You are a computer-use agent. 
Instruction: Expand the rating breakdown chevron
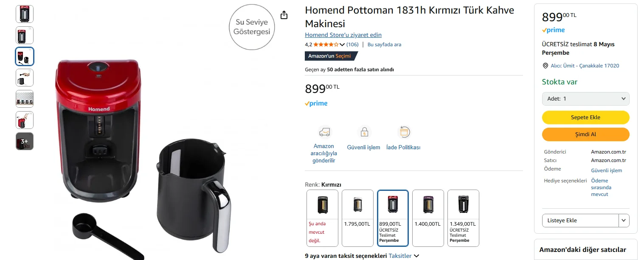click(x=342, y=45)
